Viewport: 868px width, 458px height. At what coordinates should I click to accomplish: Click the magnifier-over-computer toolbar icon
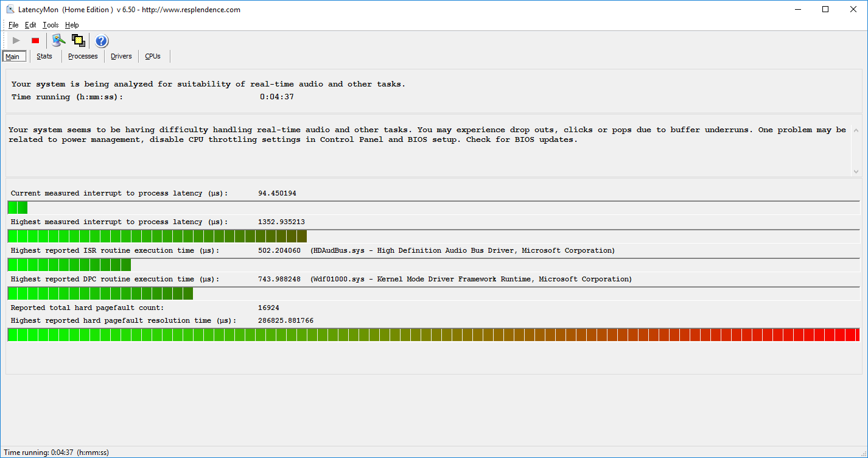(x=58, y=41)
